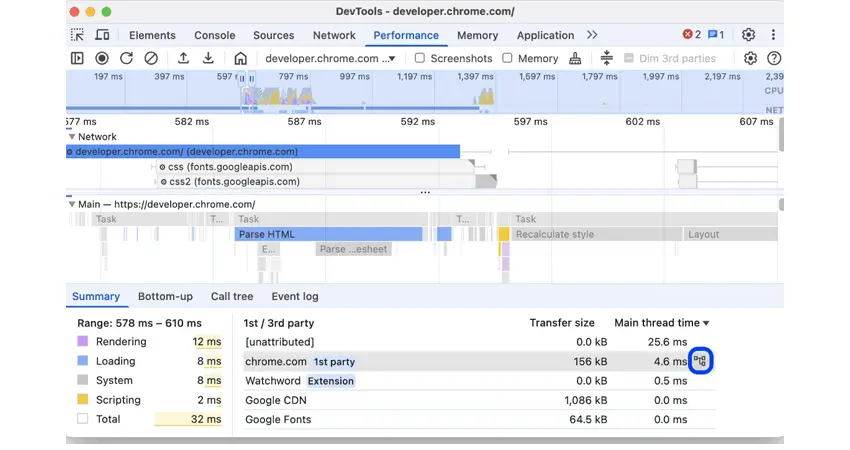Upload a profile with the upload icon
This screenshot has width=850, height=450.
(x=183, y=58)
